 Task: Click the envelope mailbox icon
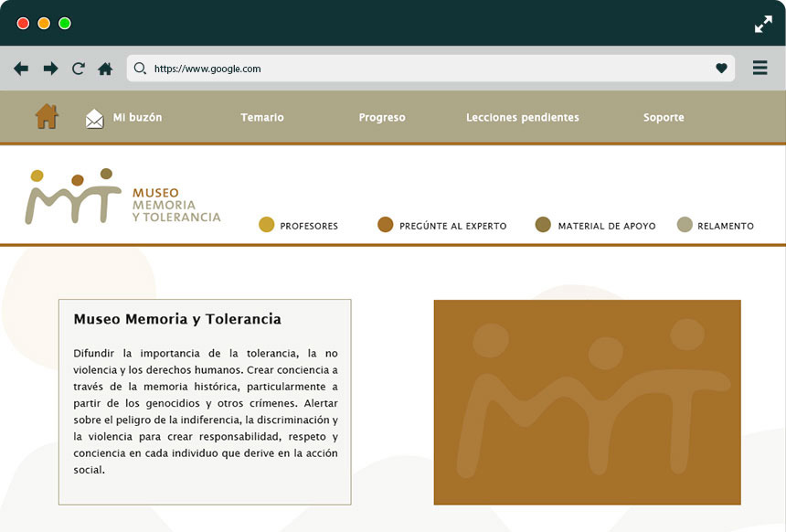(x=95, y=119)
